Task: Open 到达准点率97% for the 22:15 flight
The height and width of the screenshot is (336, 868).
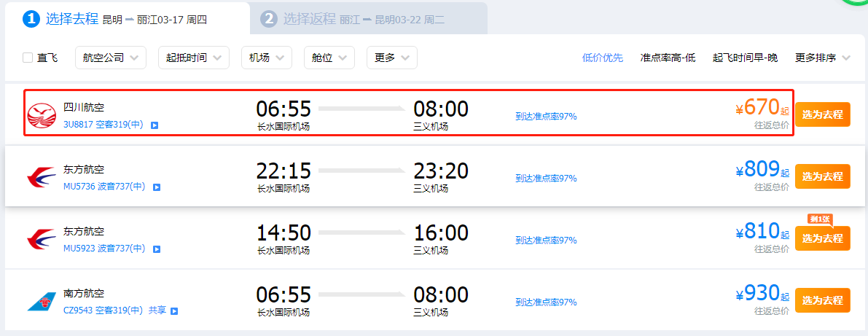Action: point(546,179)
